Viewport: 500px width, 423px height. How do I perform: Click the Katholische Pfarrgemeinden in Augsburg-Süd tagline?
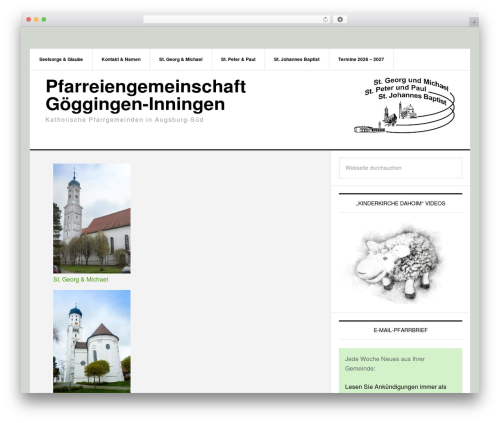(124, 120)
